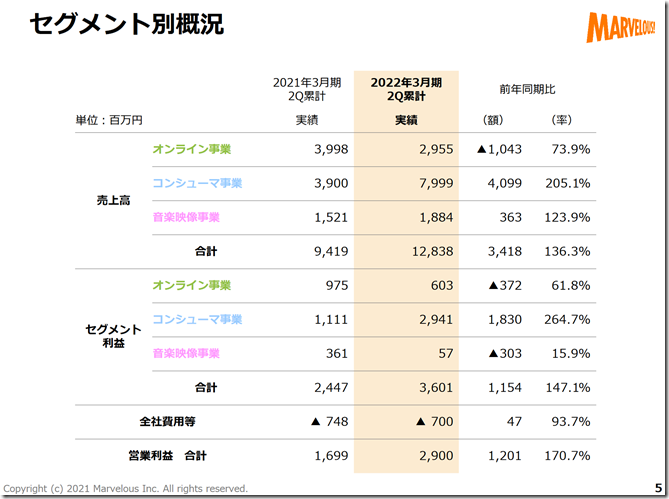
Task: Click the 売上高 row group label
Action: point(113,200)
